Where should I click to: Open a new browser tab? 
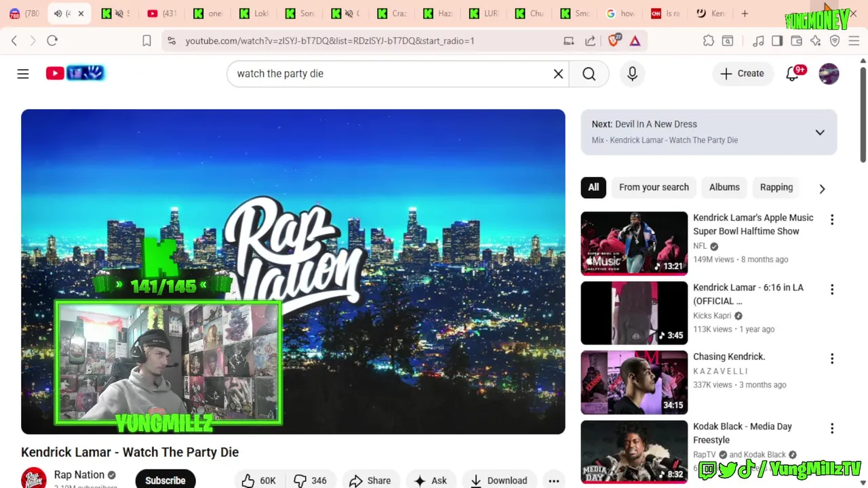(x=745, y=14)
